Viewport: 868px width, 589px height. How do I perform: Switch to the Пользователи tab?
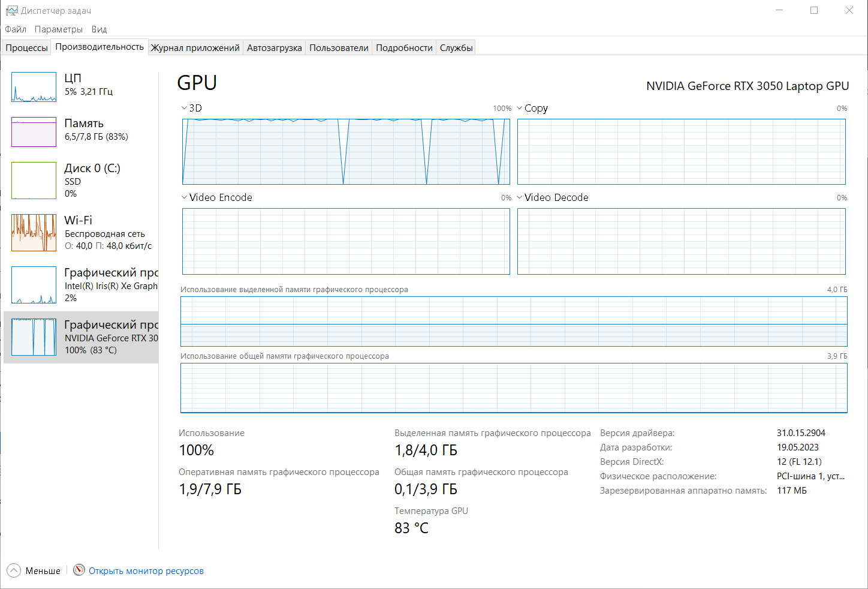(x=339, y=48)
